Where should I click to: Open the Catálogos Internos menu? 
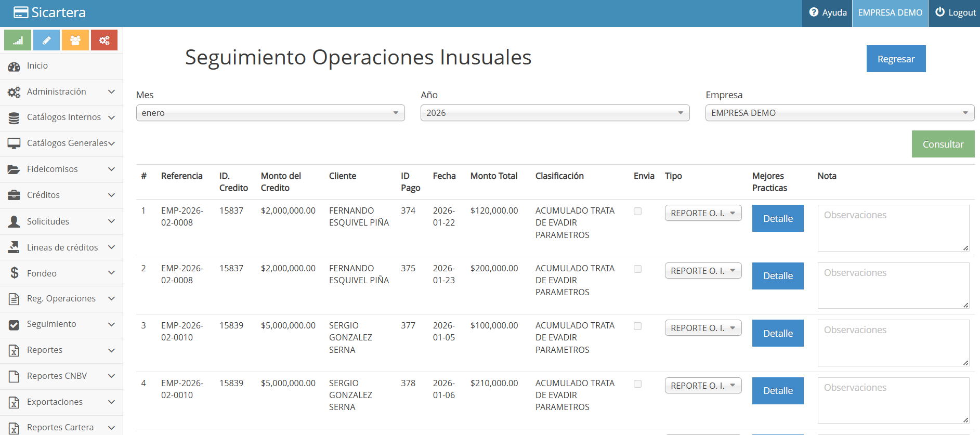61,118
